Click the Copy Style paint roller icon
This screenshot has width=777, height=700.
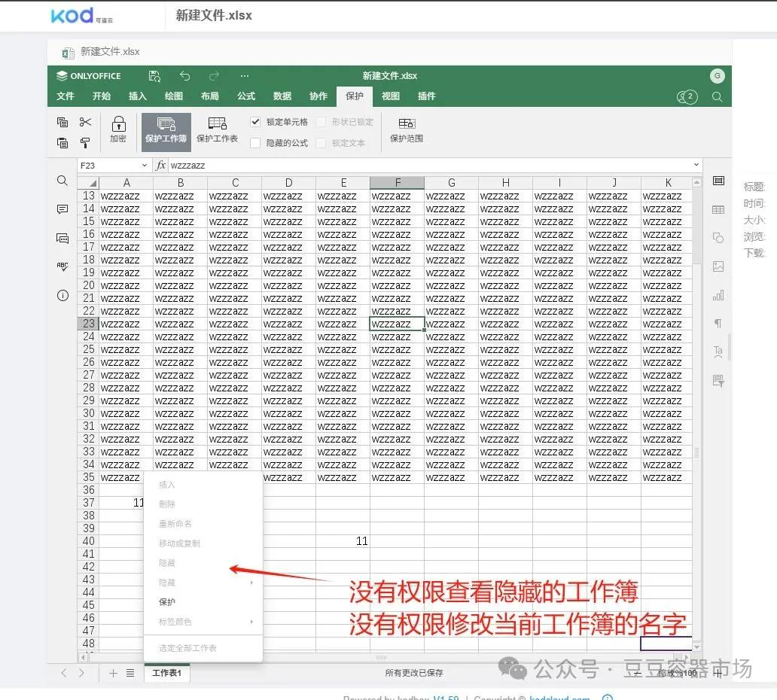click(85, 143)
